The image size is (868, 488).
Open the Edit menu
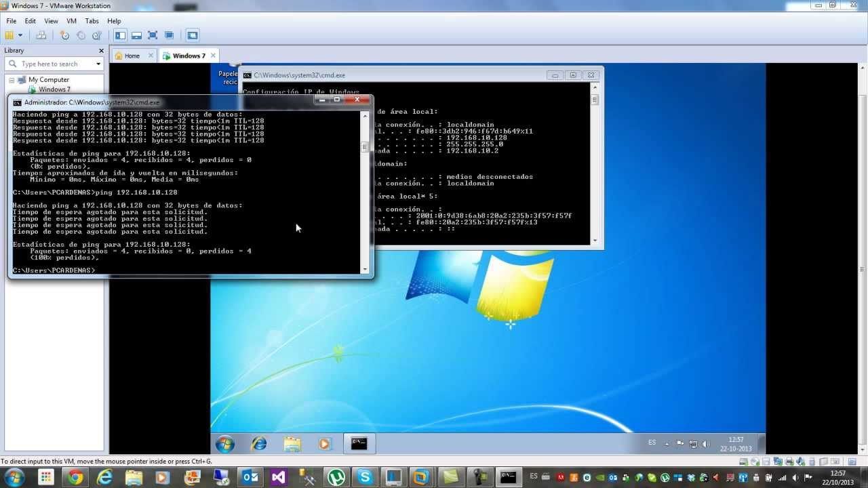click(31, 21)
